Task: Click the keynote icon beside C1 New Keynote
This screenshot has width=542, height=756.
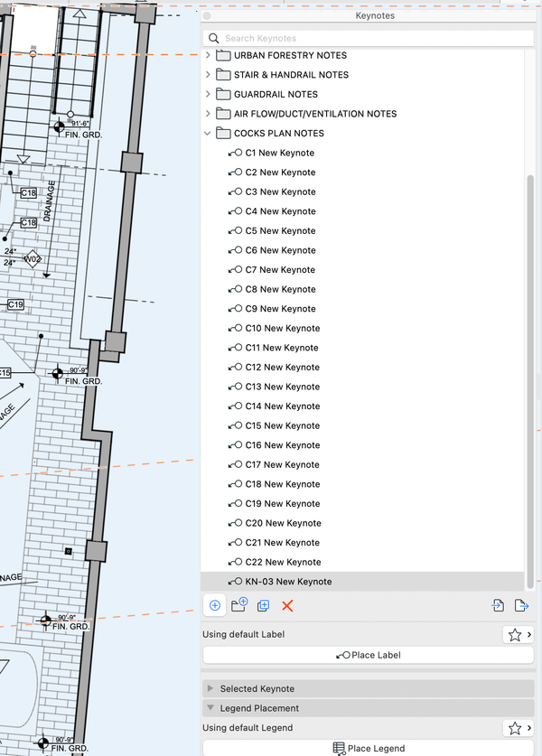Action: tap(235, 153)
